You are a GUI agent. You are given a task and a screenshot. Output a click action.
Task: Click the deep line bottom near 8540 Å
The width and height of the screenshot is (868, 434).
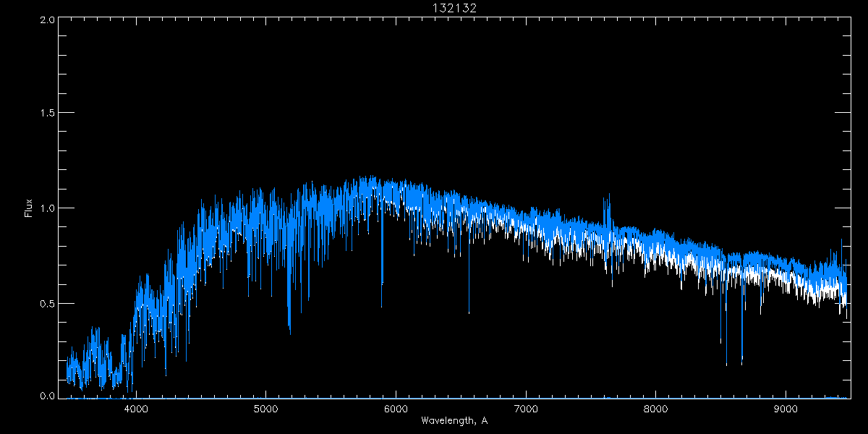726,365
